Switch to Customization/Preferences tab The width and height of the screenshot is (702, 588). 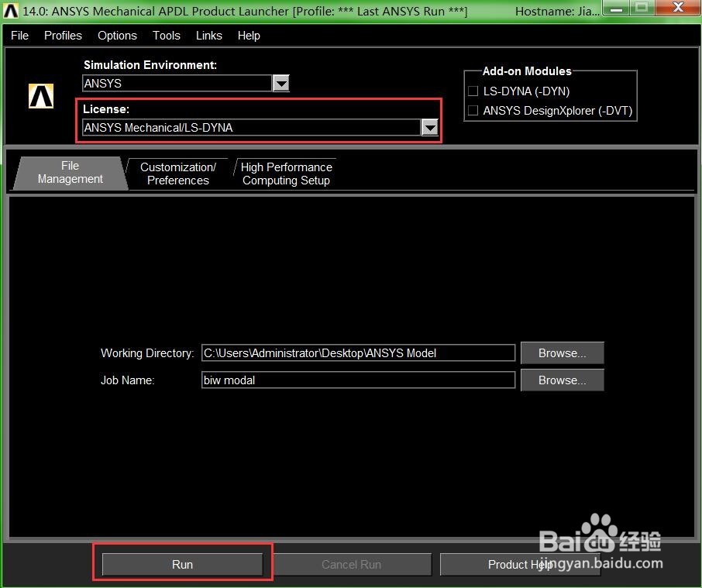coord(178,174)
